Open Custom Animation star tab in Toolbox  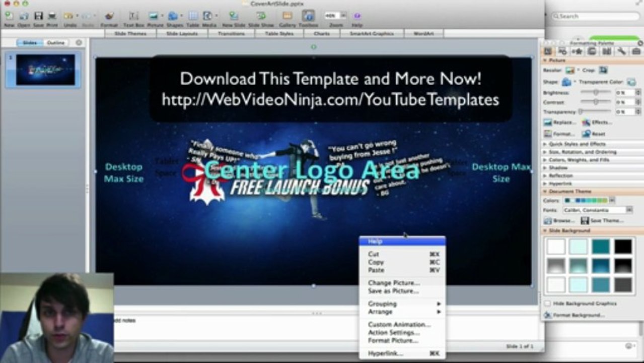[578, 51]
